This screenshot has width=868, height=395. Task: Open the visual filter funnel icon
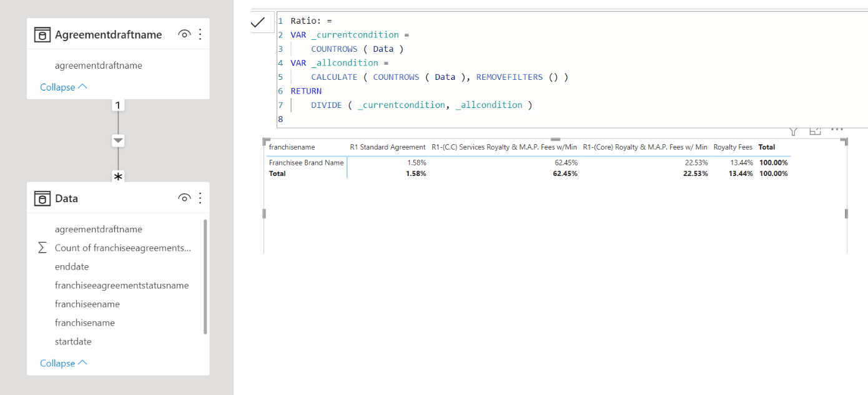click(794, 131)
